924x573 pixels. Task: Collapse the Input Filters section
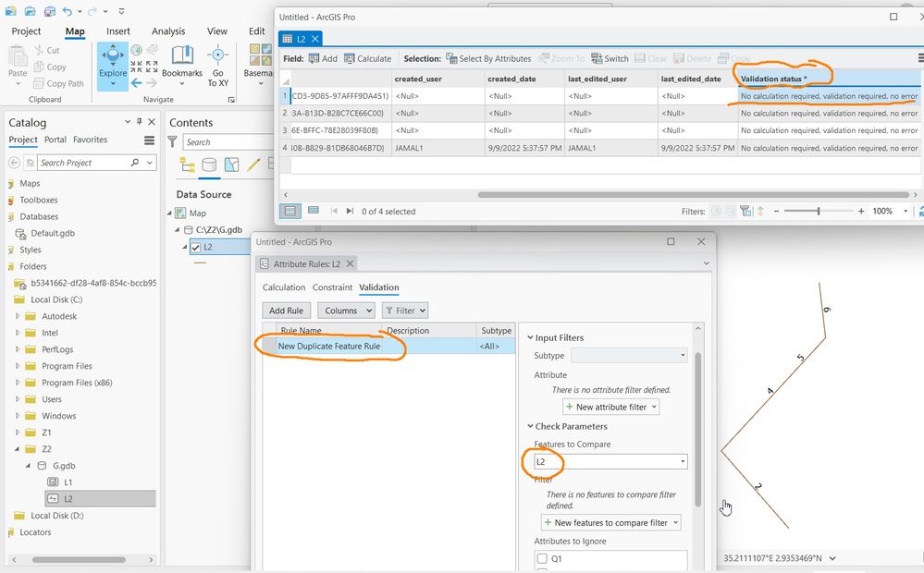(530, 337)
